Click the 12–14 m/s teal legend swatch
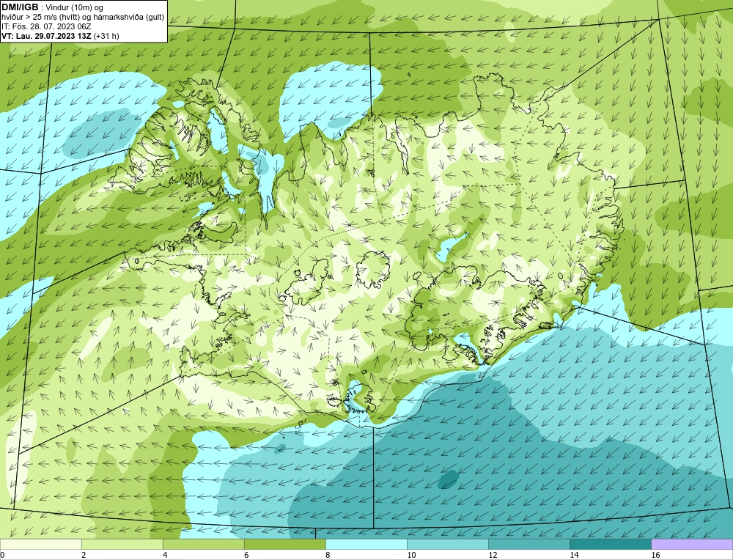The image size is (733, 560). 528,544
